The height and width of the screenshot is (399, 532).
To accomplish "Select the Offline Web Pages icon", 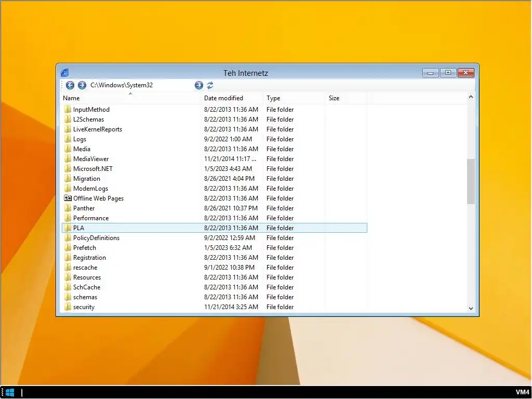I will point(68,198).
